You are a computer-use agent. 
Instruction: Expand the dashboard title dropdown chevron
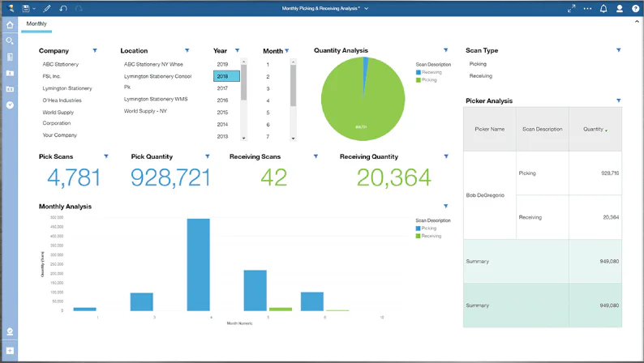[x=366, y=8]
